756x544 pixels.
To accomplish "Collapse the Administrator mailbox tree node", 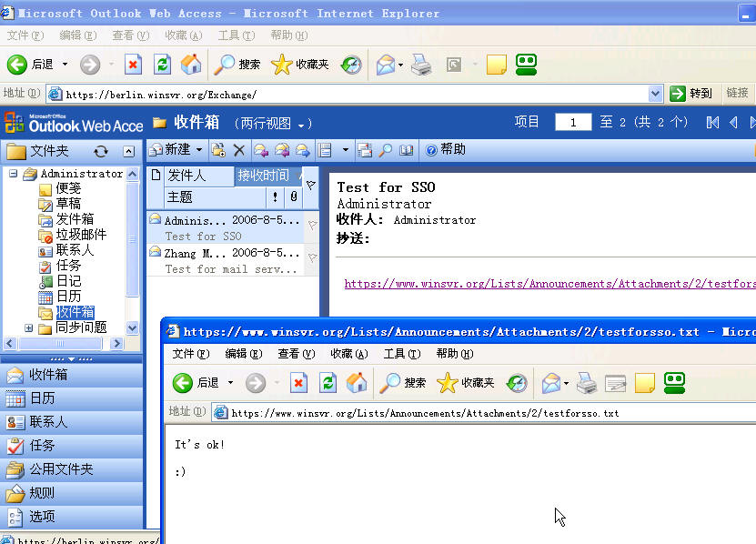I will [x=14, y=174].
